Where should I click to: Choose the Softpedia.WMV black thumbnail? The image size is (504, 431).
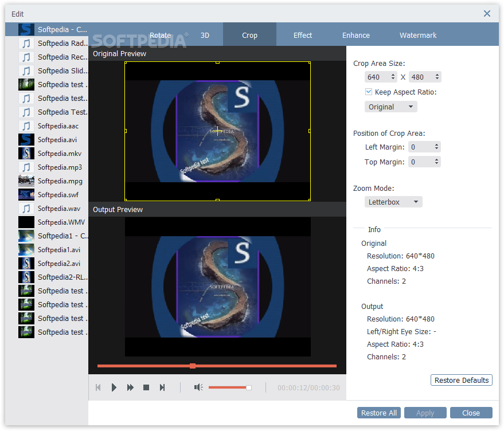26,222
